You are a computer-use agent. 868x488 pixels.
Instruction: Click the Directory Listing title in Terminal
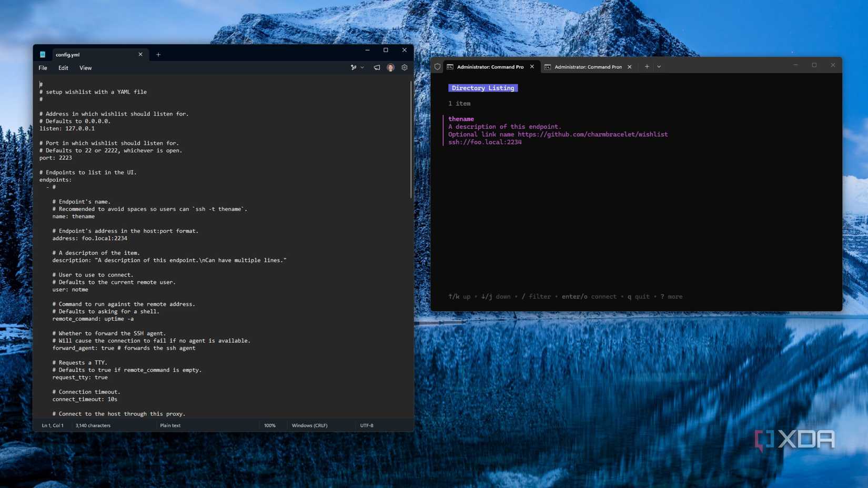483,88
